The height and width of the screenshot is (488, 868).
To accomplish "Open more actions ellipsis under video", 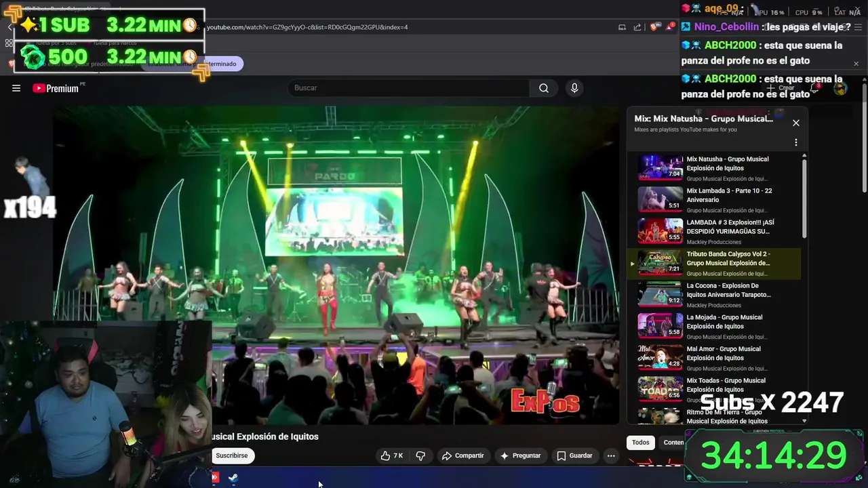I will (611, 455).
